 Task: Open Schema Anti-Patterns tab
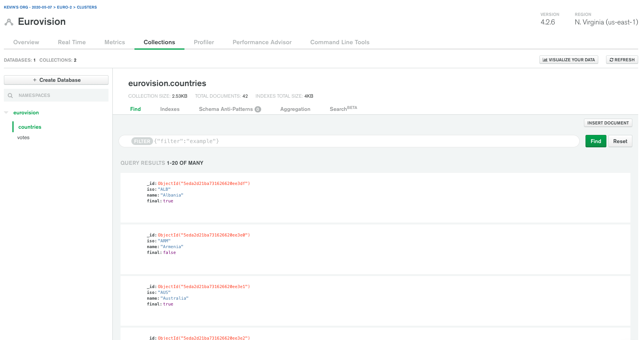[230, 109]
